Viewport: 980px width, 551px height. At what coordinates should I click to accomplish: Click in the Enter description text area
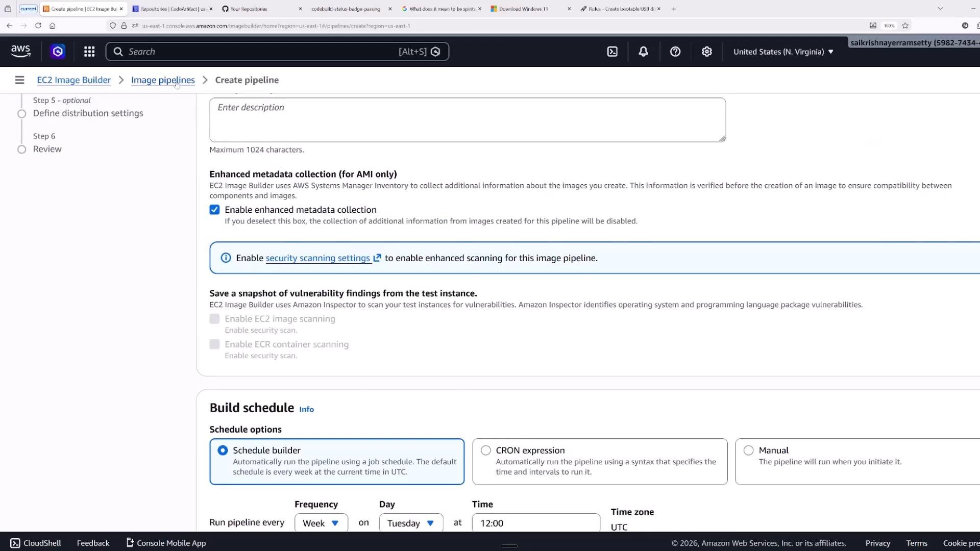[468, 120]
